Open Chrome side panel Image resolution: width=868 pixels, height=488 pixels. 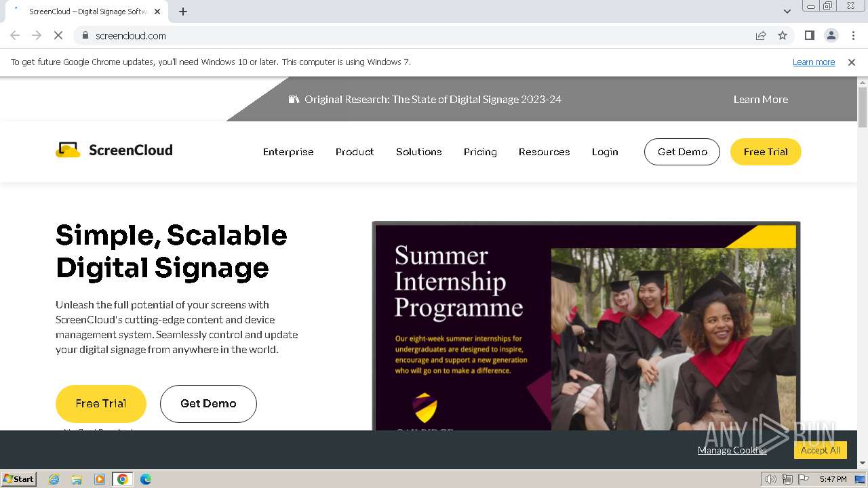click(809, 35)
